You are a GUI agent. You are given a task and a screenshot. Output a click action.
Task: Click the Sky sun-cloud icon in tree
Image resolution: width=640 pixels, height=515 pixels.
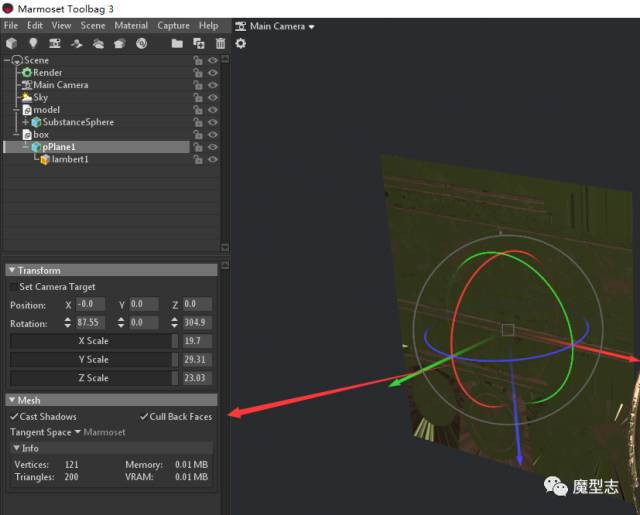(27, 97)
